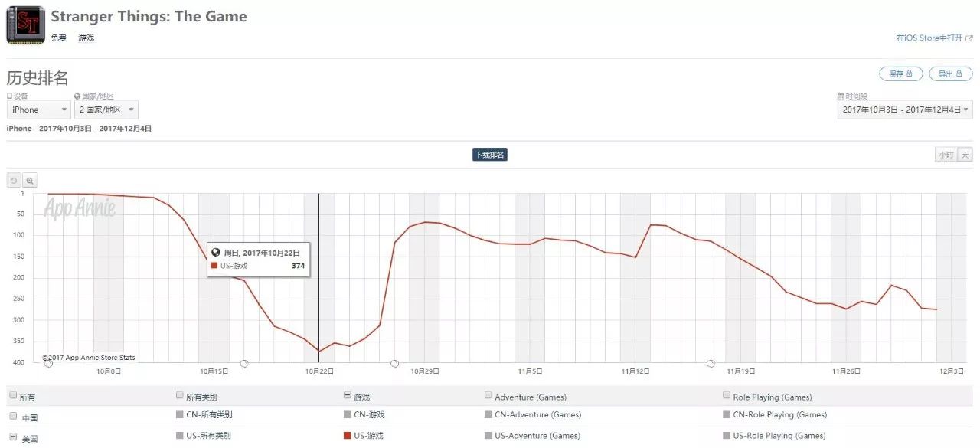Click the 导出 export button
Screen dimensions: 980x448
950,74
